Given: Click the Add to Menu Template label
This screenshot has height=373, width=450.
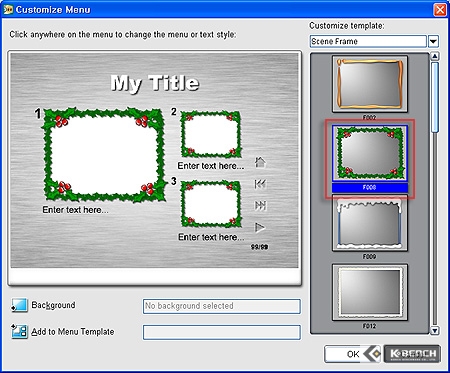Looking at the screenshot, I should click(73, 332).
